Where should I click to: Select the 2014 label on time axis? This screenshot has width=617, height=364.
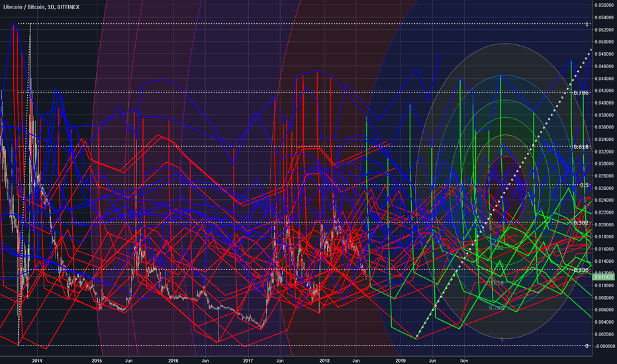(x=37, y=361)
